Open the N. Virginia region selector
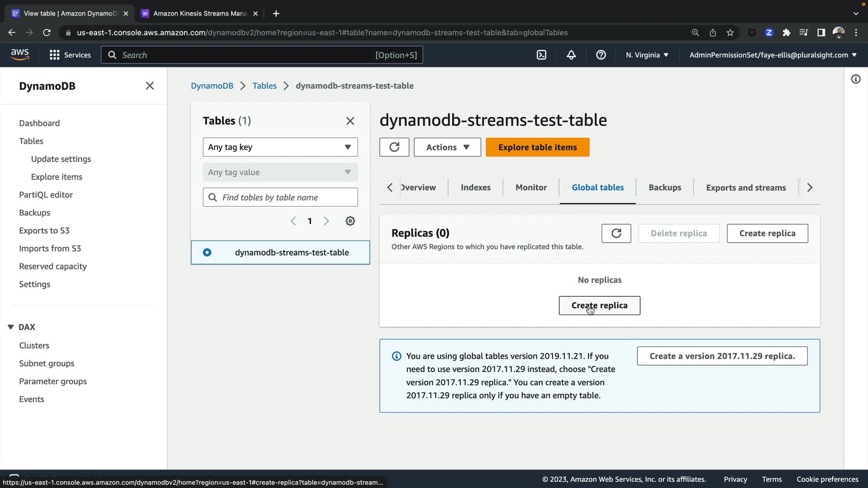Image resolution: width=868 pixels, height=488 pixels. [x=646, y=55]
